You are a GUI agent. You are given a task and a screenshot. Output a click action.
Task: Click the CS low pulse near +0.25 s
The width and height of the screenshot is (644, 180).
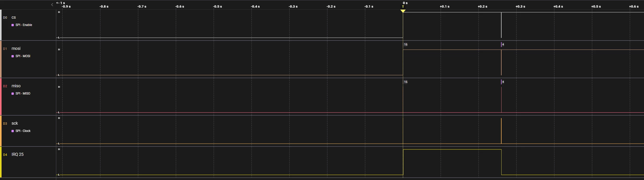click(501, 25)
